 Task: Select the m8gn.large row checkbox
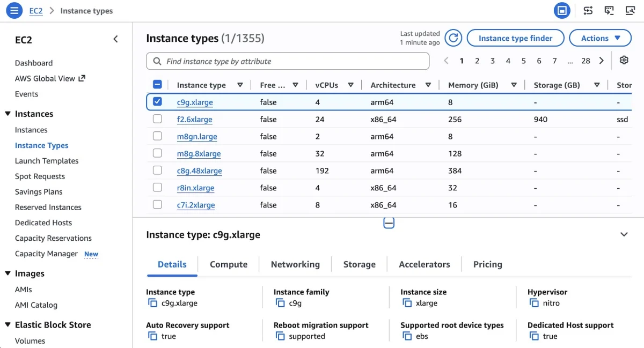tap(157, 136)
